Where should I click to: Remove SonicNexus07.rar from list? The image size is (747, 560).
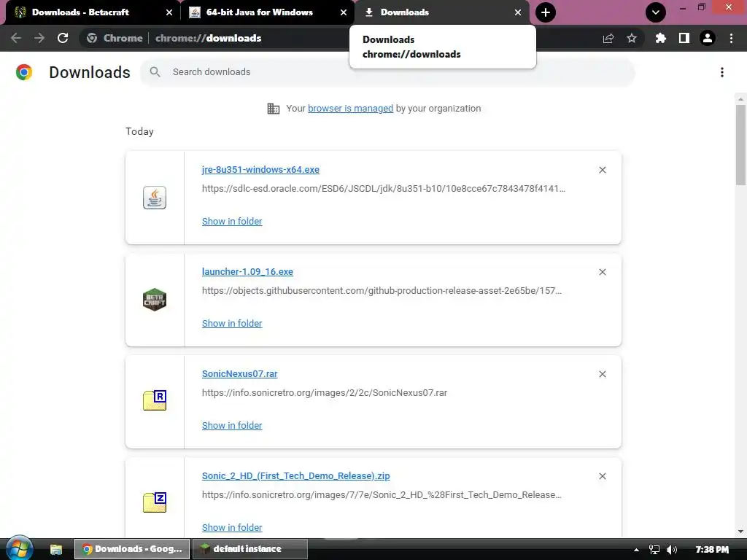tap(602, 374)
